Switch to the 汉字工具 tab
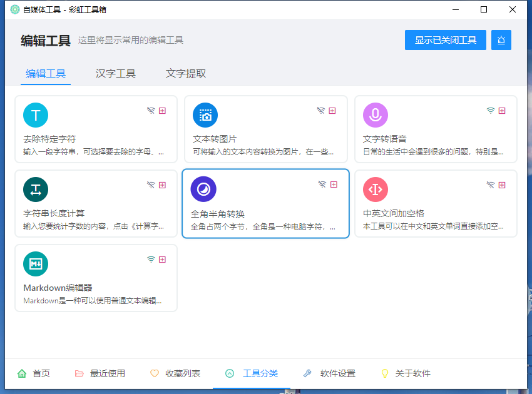This screenshot has height=394, width=532. tap(116, 73)
